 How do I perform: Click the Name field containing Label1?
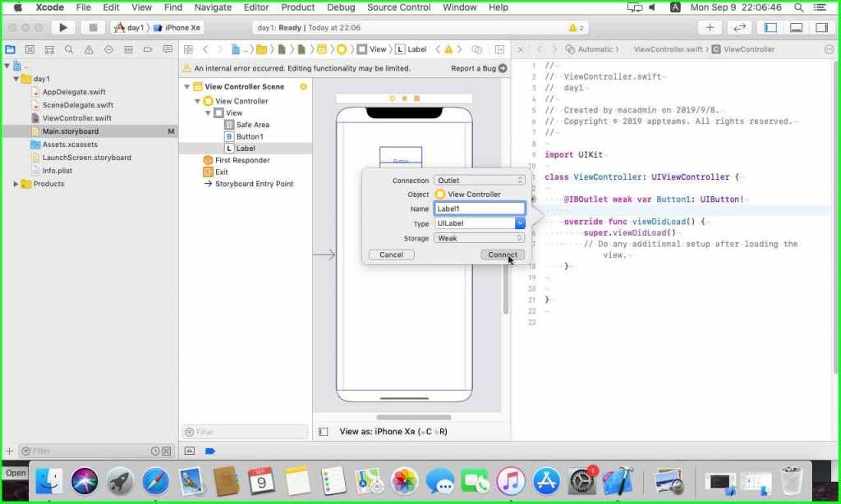coord(479,208)
